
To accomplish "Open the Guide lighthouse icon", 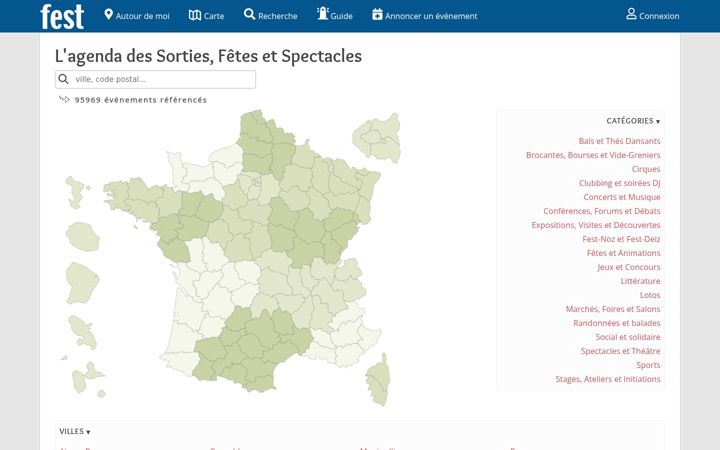I will click(323, 13).
